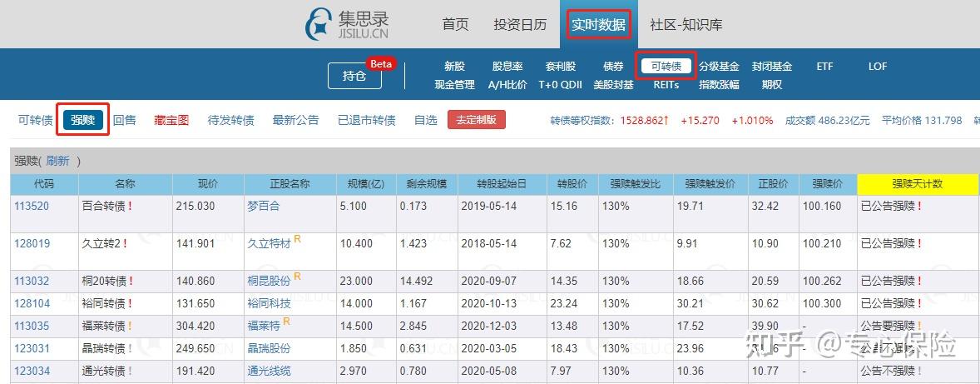Viewport: 980px width, 384px height.
Task: Open the 指数涨幅 section
Action: coord(719,84)
